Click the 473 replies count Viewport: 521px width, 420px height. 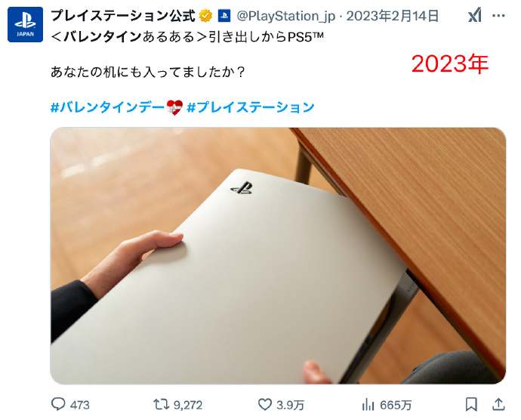tap(80, 405)
